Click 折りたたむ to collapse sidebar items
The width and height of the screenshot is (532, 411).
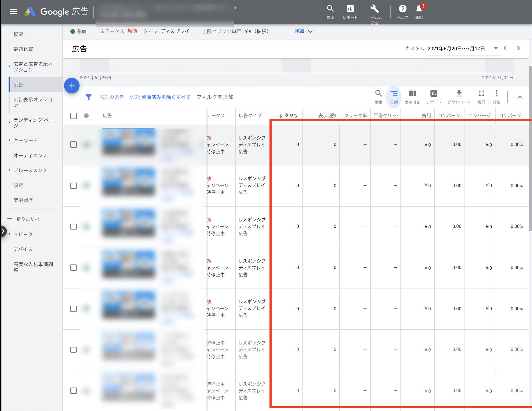tap(27, 219)
